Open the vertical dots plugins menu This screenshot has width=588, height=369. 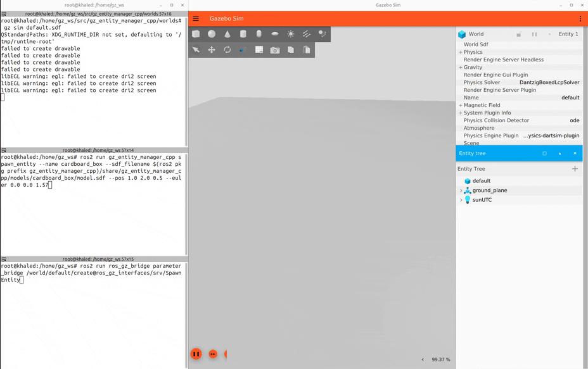pos(580,19)
